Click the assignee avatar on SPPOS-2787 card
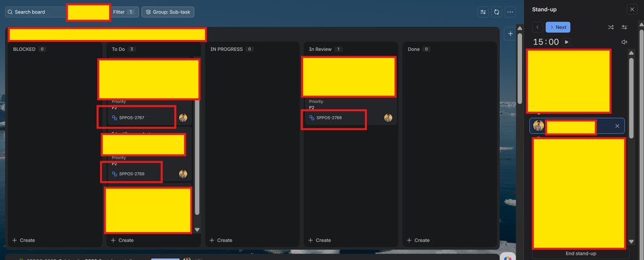Screen dimensions: 644x260 (x=183, y=118)
